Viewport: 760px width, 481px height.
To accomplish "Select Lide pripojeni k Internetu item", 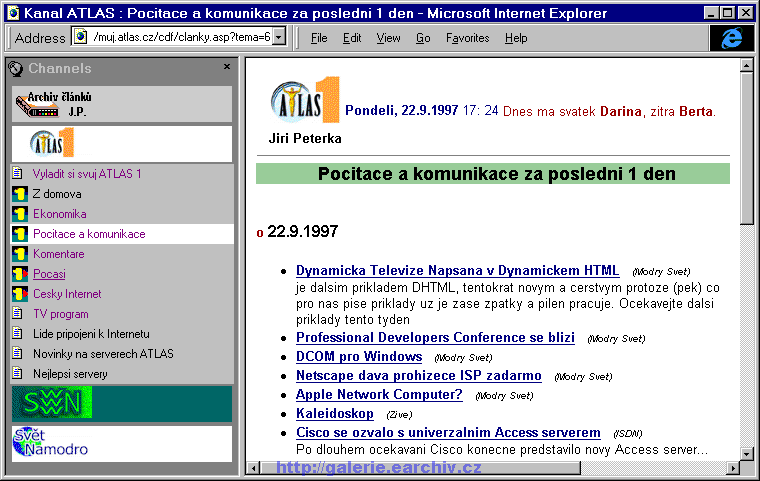I will tap(91, 334).
